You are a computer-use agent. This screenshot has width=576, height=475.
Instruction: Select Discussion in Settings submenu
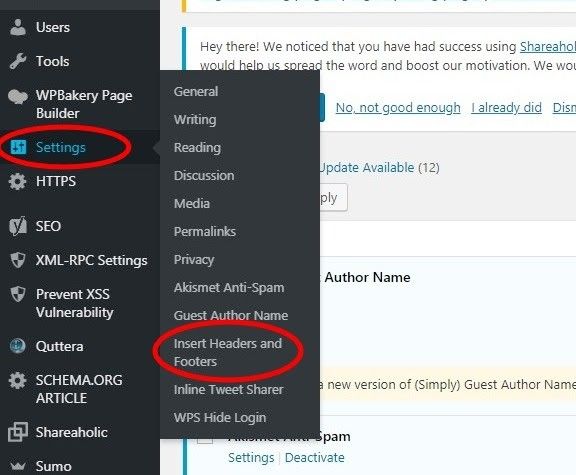(204, 175)
